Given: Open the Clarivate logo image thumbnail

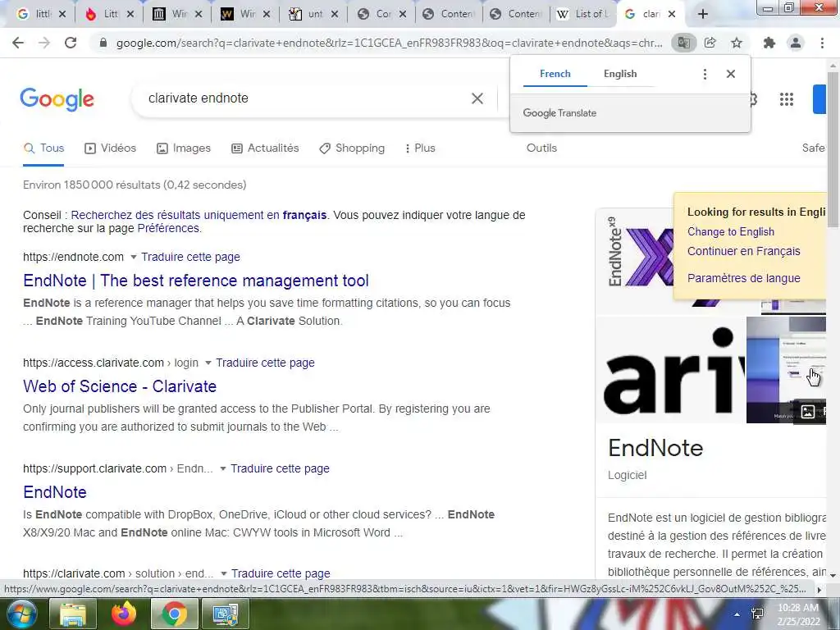Looking at the screenshot, I should coord(670,370).
